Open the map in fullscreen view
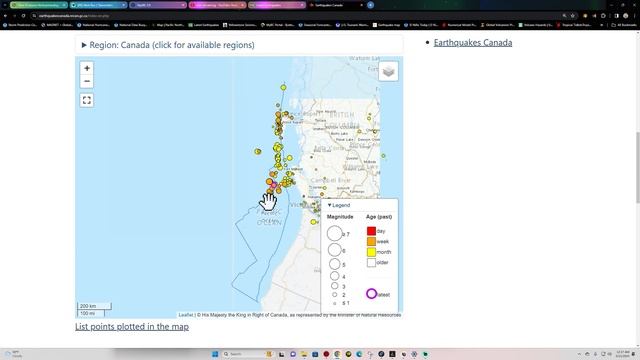640x360 pixels. pos(87,100)
